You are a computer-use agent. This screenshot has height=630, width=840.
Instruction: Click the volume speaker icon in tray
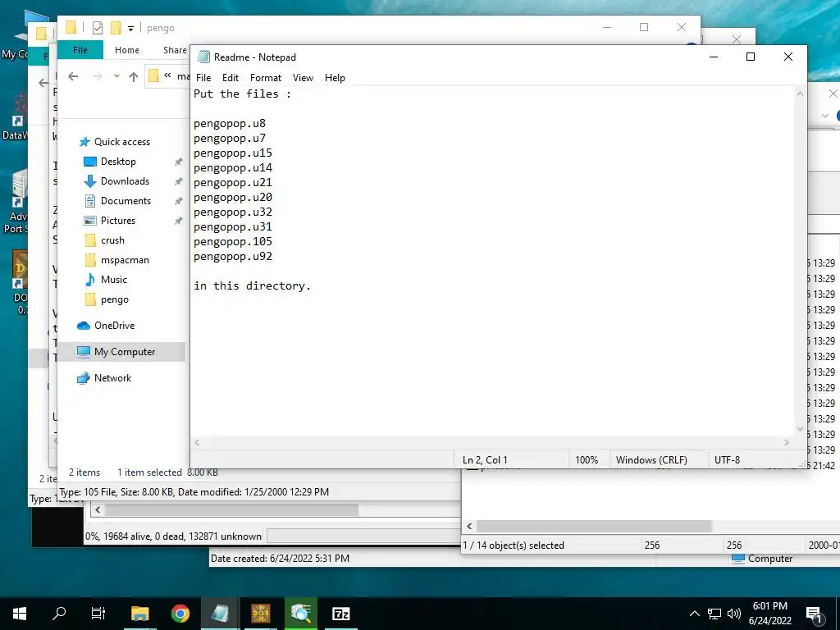point(734,614)
